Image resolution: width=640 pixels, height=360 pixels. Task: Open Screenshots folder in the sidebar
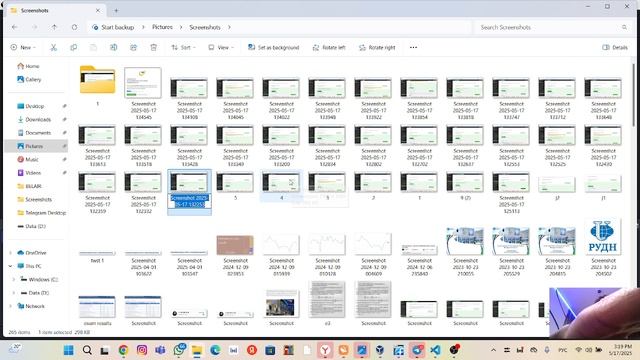tap(38, 199)
